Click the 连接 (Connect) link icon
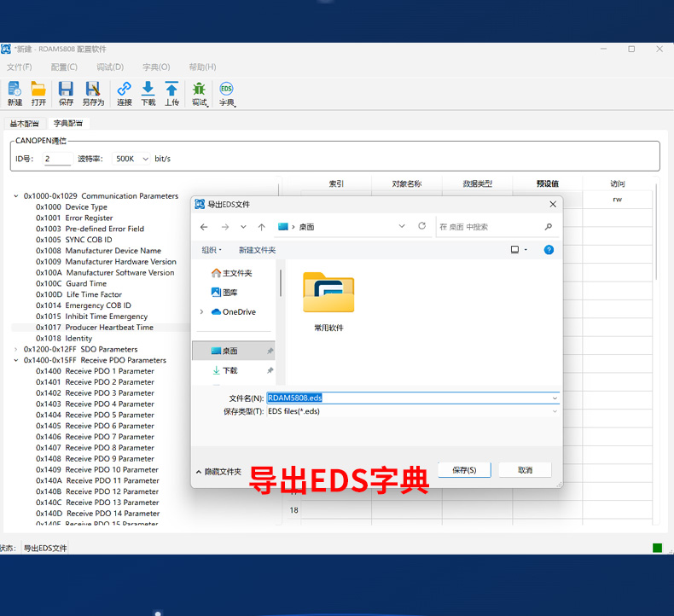The width and height of the screenshot is (674, 616). click(124, 90)
